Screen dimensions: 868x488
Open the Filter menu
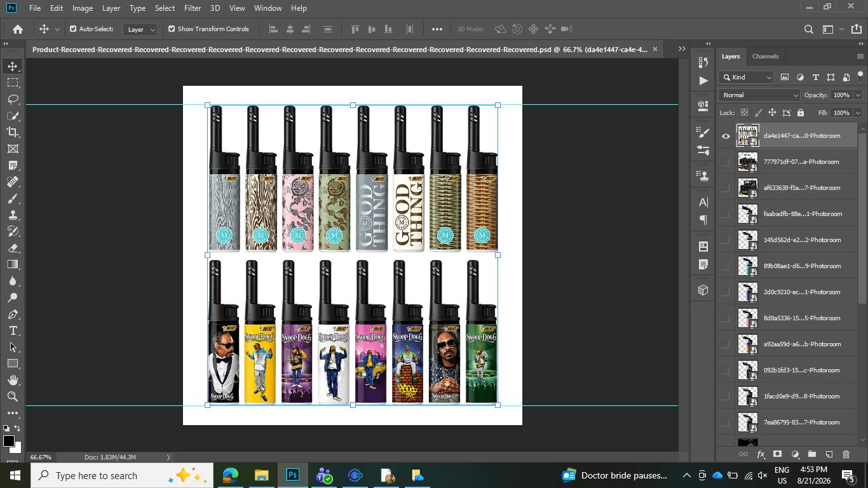(193, 8)
